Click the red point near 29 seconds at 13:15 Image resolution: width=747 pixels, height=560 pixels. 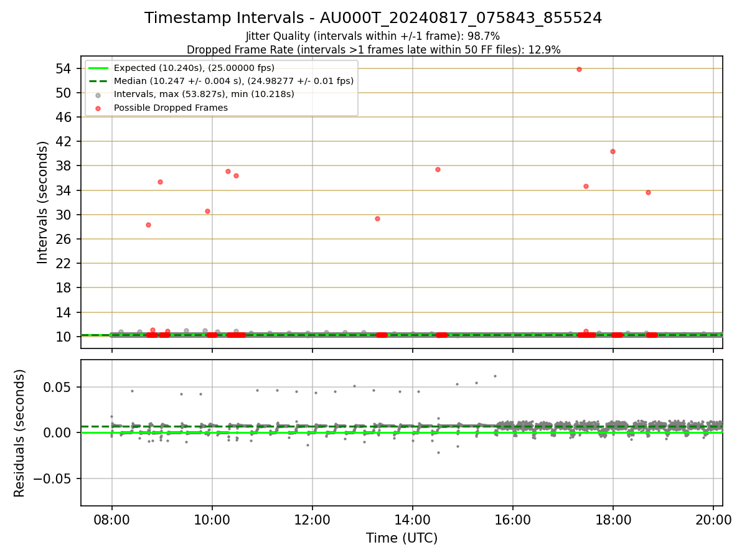tap(377, 218)
